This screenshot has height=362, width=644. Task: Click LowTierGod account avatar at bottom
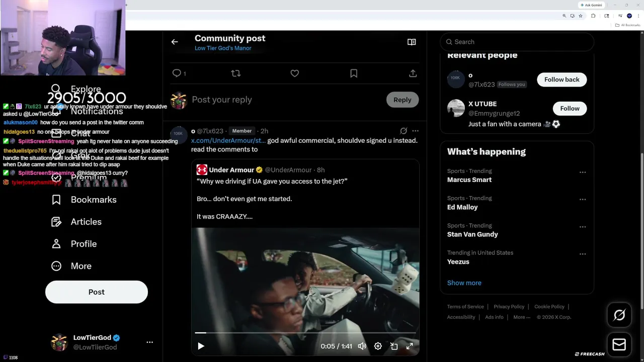(x=59, y=342)
